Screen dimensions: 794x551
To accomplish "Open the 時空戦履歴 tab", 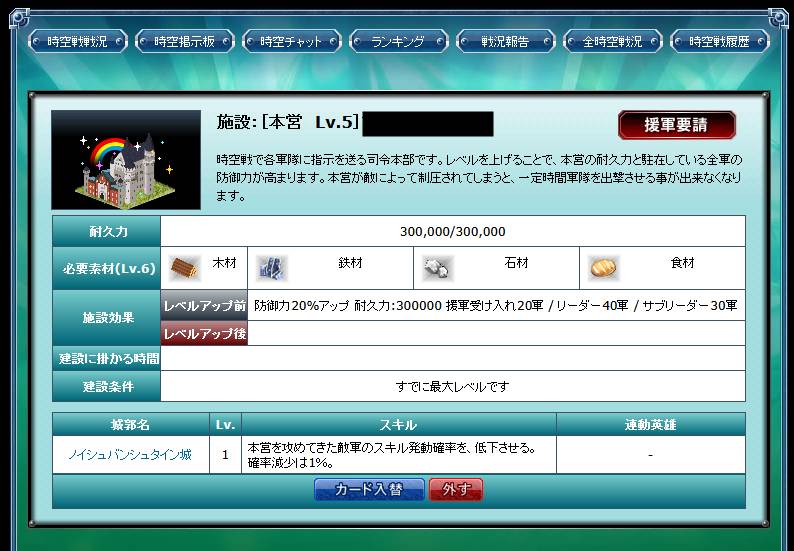I will tap(720, 42).
